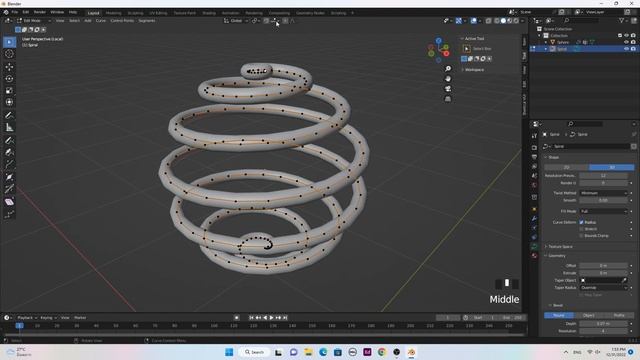This screenshot has width=640, height=360.
Task: Click the navigation gizmo red X axis
Action: pyautogui.click(x=446, y=53)
